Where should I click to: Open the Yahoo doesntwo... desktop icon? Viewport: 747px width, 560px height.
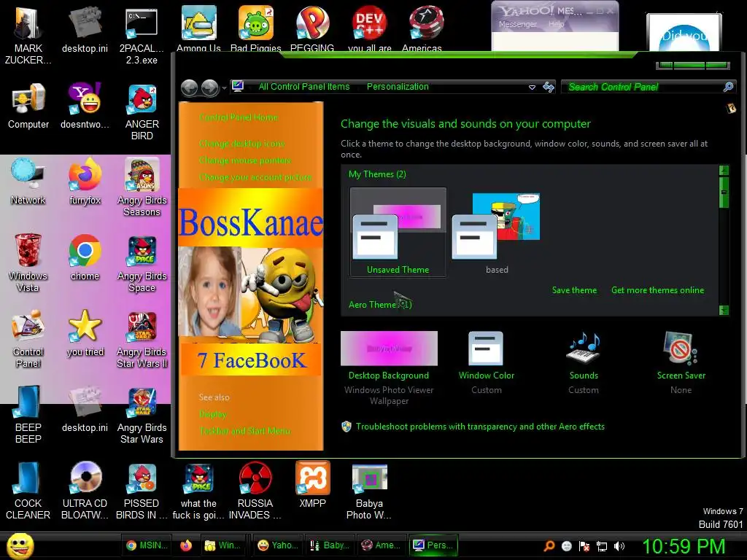[85, 99]
